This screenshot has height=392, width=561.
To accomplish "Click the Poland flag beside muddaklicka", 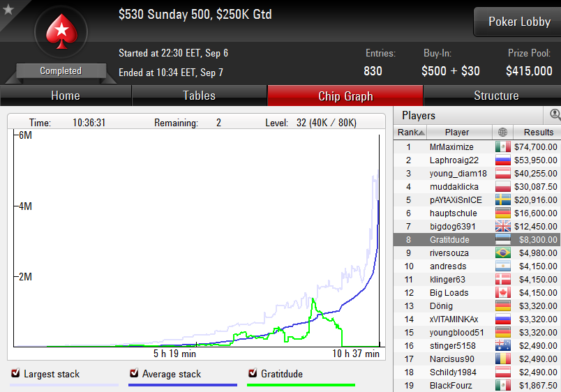I will pos(502,187).
